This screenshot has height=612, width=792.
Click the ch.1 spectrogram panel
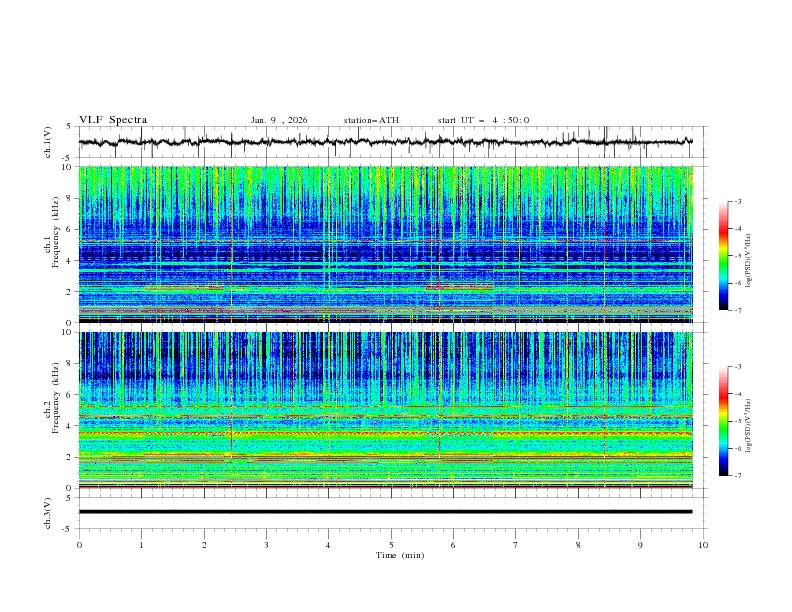(386, 244)
